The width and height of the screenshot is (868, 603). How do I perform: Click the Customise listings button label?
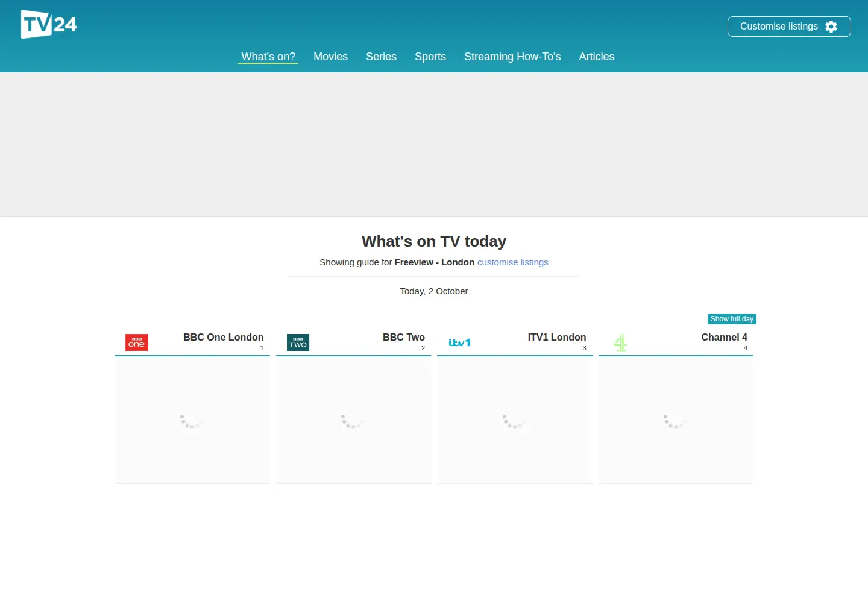pyautogui.click(x=779, y=27)
